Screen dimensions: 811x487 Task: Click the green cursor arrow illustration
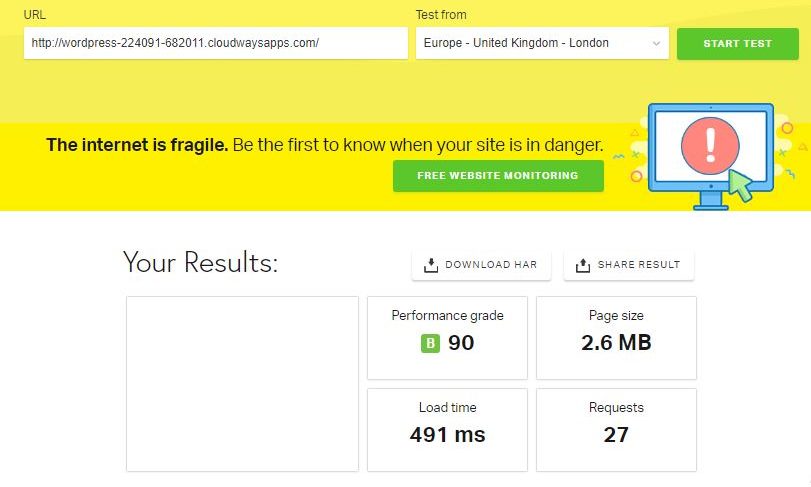point(741,185)
